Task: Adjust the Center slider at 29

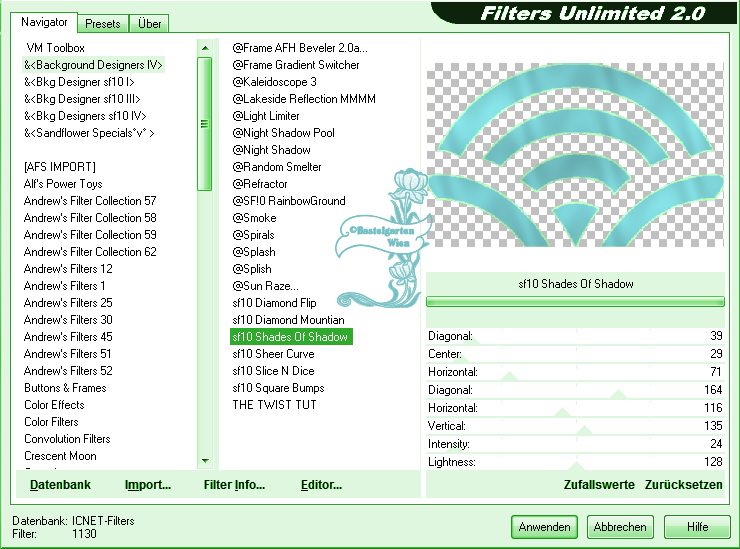Action: pyautogui.click(x=575, y=354)
